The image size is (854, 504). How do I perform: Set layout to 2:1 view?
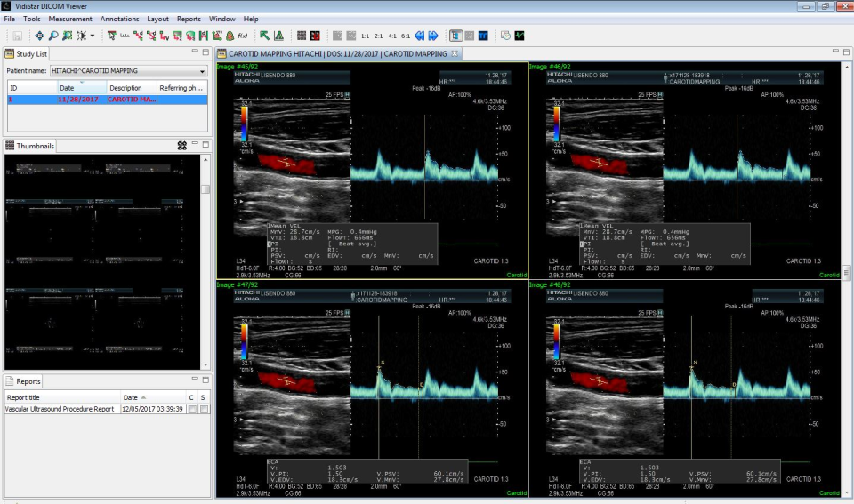379,36
